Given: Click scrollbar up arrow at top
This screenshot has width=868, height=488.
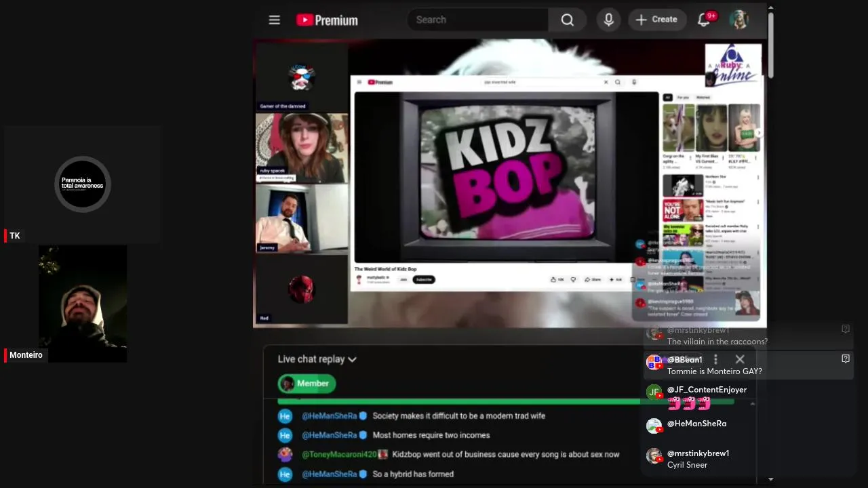Looking at the screenshot, I should 770,7.
